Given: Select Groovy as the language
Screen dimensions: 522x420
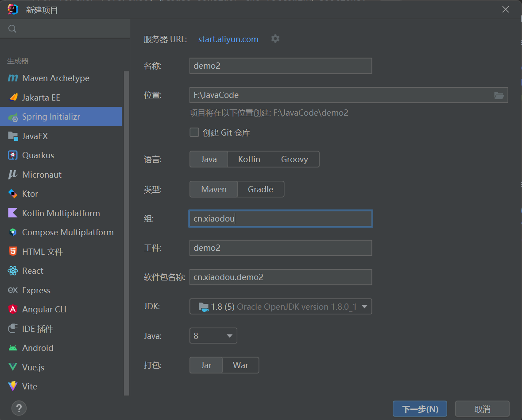Looking at the screenshot, I should click(x=294, y=159).
